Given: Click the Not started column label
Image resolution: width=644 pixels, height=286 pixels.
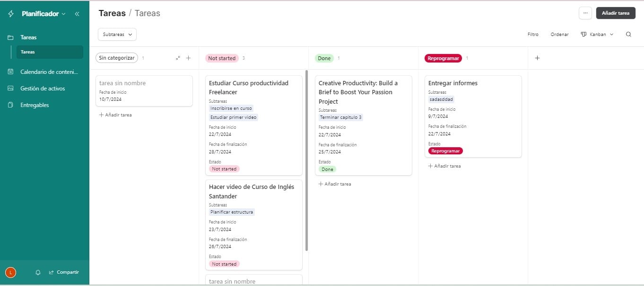Looking at the screenshot, I should click(222, 58).
